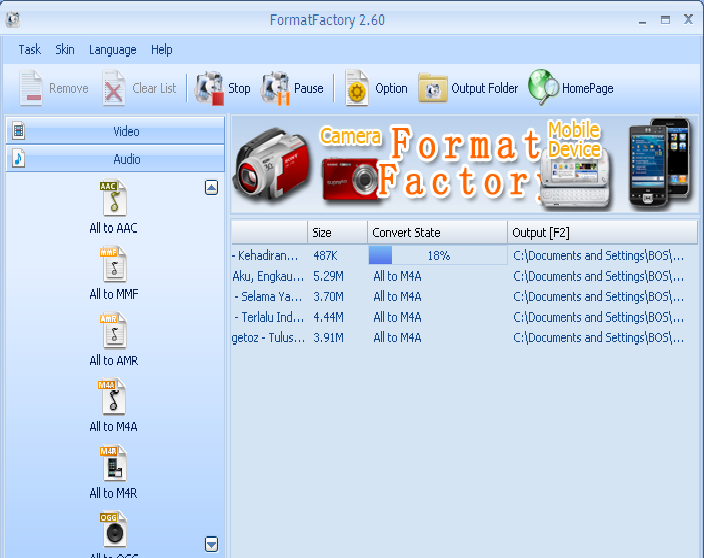Click the 18% conversion progress bar
Image resolution: width=704 pixels, height=558 pixels.
[x=438, y=255]
